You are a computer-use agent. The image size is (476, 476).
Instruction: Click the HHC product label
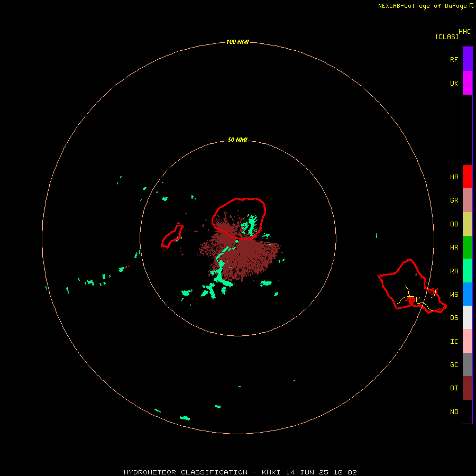tap(464, 32)
